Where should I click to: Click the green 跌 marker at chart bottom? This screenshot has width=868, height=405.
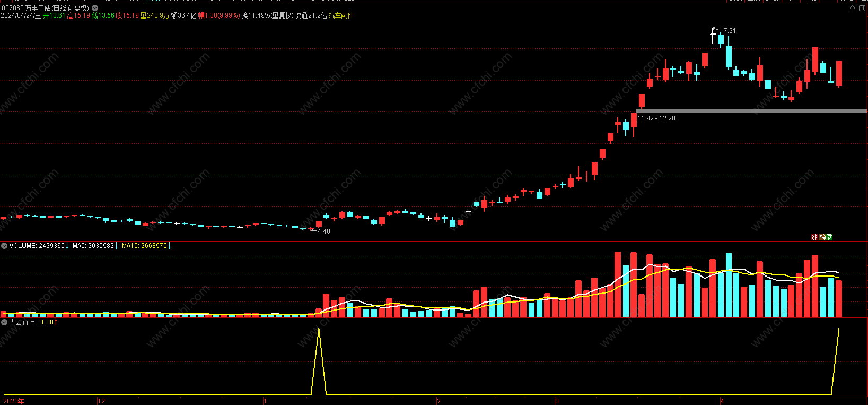click(x=829, y=237)
